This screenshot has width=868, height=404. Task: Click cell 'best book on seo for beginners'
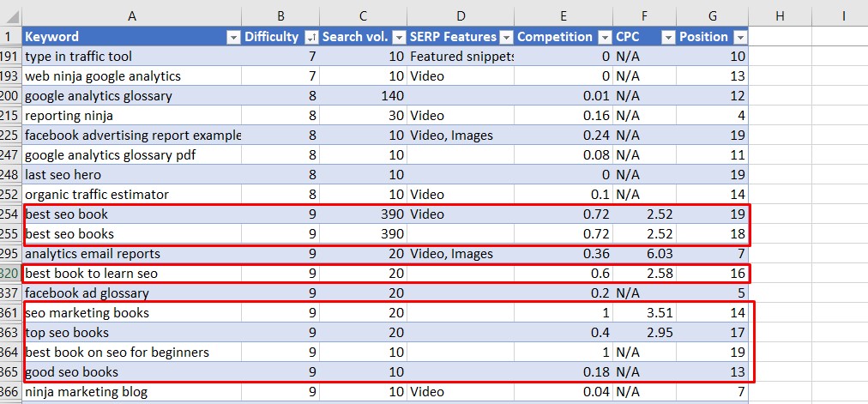[132, 353]
